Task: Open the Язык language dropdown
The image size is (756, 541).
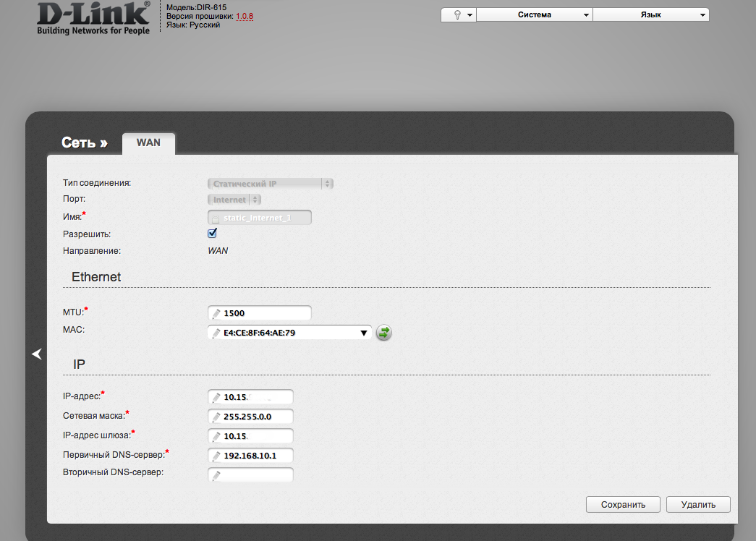Action: 650,14
